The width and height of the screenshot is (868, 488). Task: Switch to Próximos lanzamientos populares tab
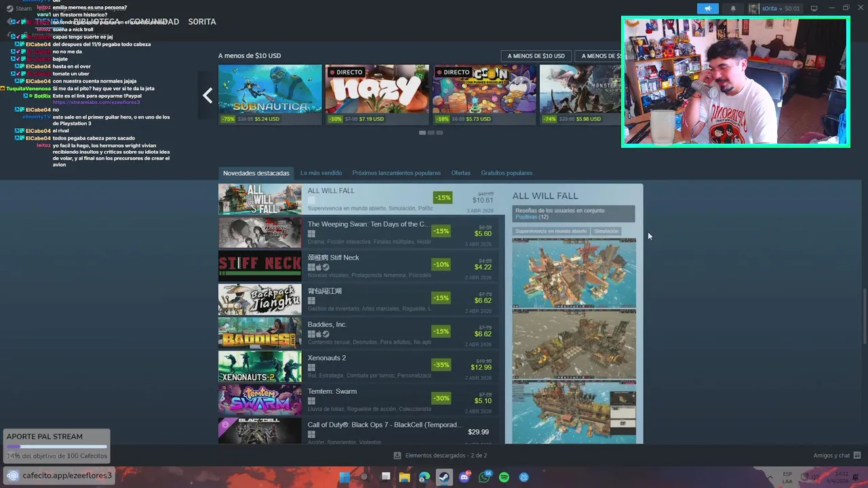tap(396, 173)
